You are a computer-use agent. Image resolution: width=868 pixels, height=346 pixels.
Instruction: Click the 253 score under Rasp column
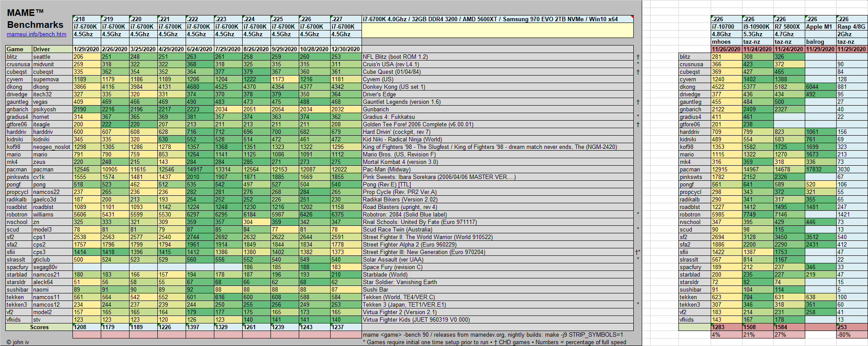852,327
